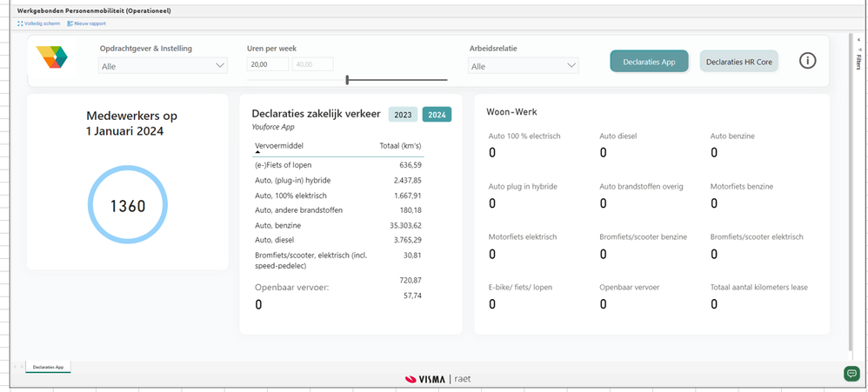The image size is (868, 392).
Task: Click the (e-)Fiets of lopen row
Action: click(339, 165)
